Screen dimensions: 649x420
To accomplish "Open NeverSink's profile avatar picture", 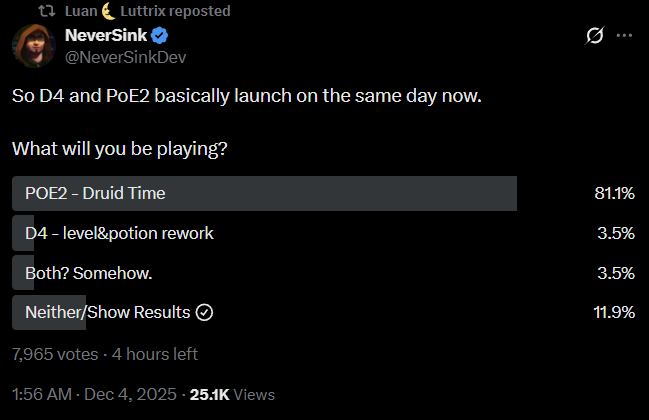I will pos(33,46).
